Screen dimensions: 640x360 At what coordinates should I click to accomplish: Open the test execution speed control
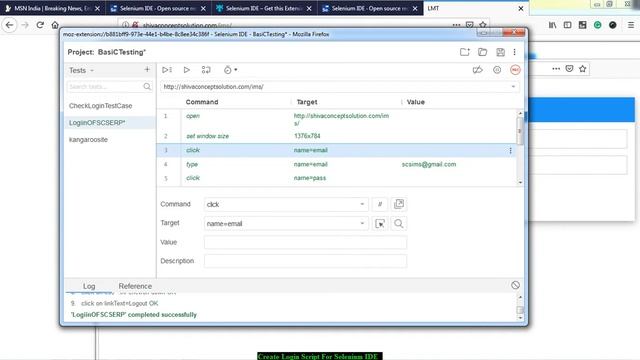[230, 70]
